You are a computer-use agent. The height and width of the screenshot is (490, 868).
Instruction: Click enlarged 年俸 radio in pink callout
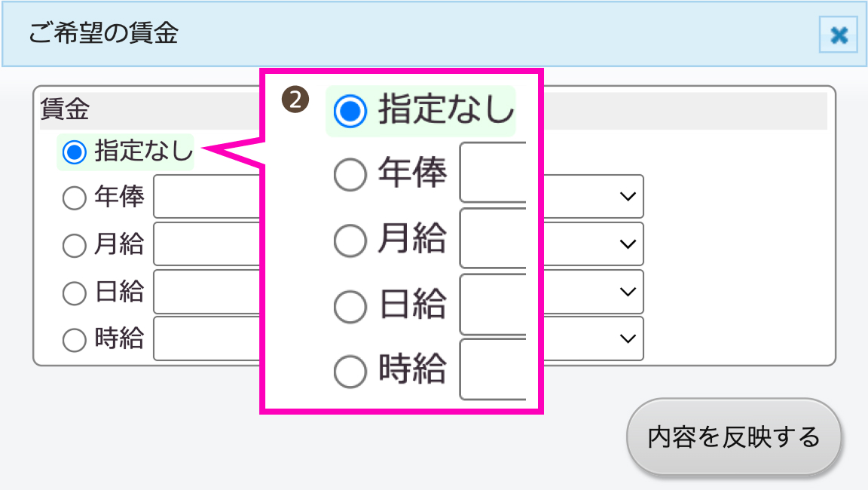tap(350, 175)
